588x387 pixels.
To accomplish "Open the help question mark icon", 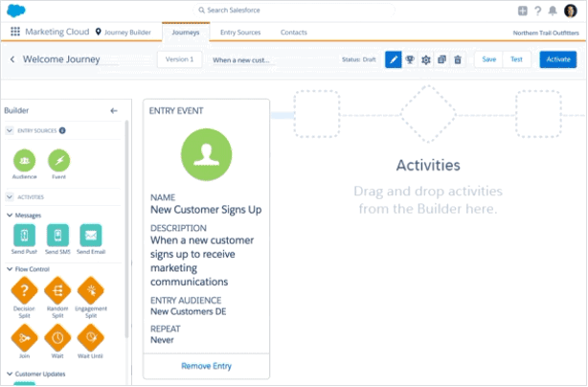I will click(538, 11).
